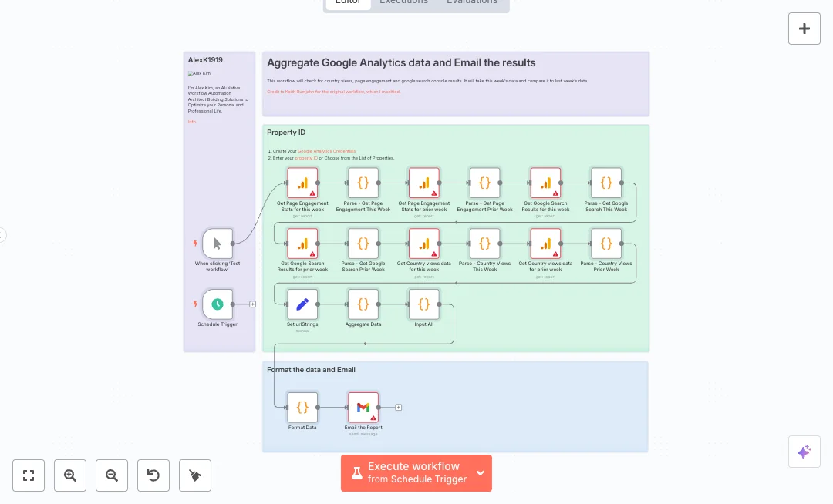The image size is (833, 504).
Task: Switch to the Evaluations tab
Action: (472, 2)
